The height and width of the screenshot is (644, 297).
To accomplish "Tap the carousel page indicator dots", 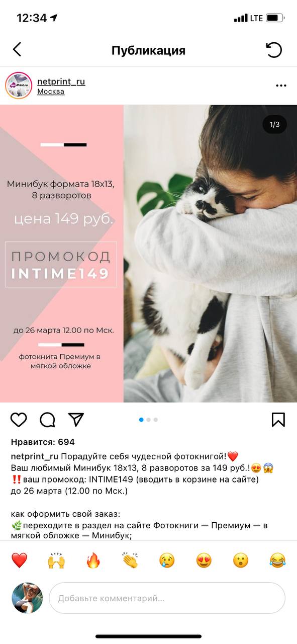I will (148, 420).
